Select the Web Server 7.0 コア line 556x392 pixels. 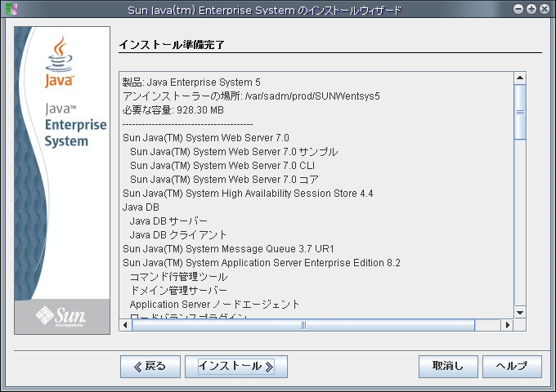pyautogui.click(x=224, y=180)
